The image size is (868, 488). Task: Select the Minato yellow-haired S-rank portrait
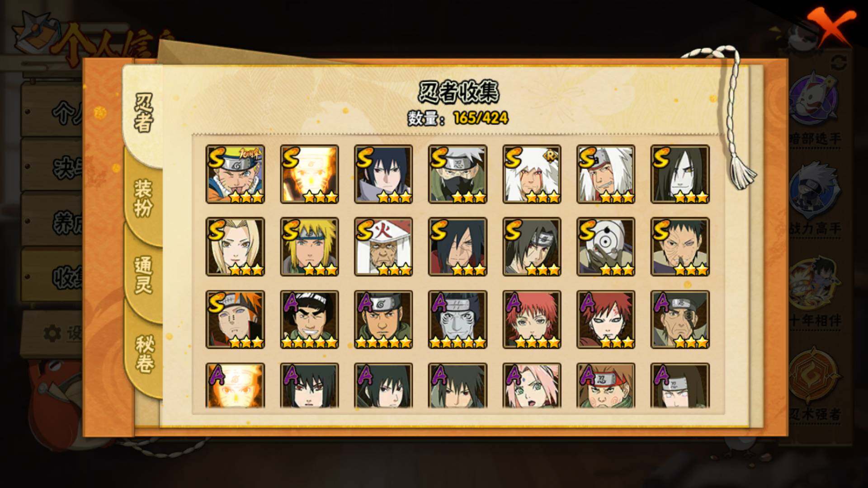[309, 247]
